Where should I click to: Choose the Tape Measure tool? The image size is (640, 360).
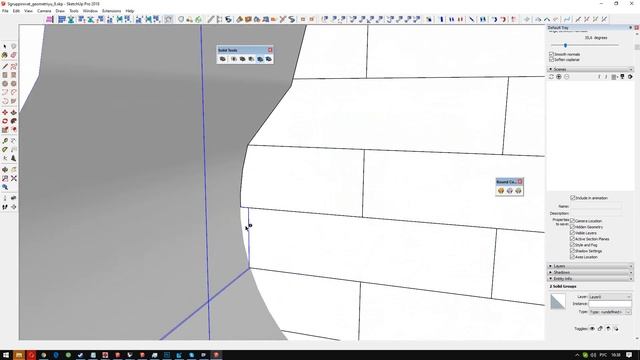pyautogui.click(x=5, y=141)
